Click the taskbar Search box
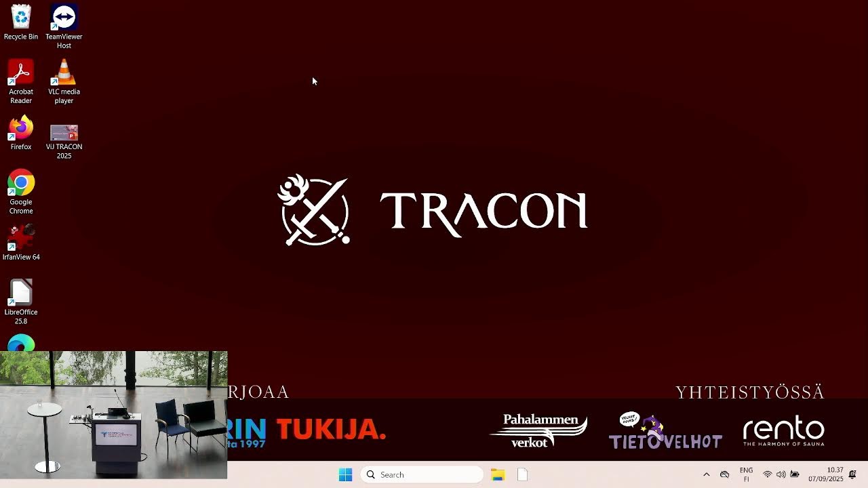Viewport: 868px width, 488px height. point(422,474)
